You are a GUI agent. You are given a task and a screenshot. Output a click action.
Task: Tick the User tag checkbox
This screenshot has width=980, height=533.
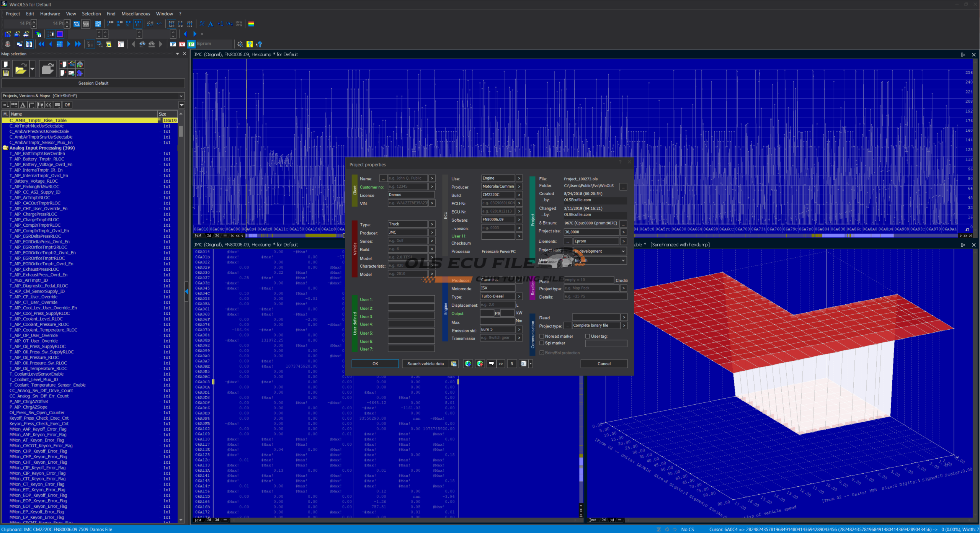(x=588, y=336)
